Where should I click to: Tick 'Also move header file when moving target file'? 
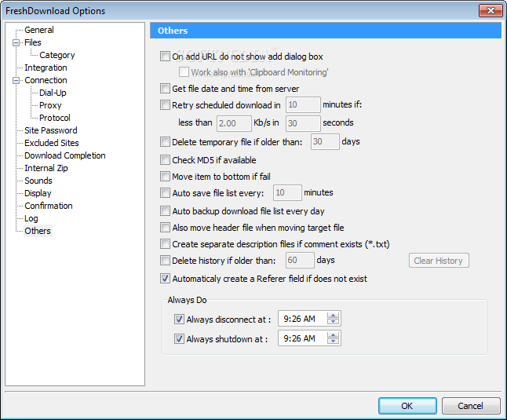click(165, 228)
